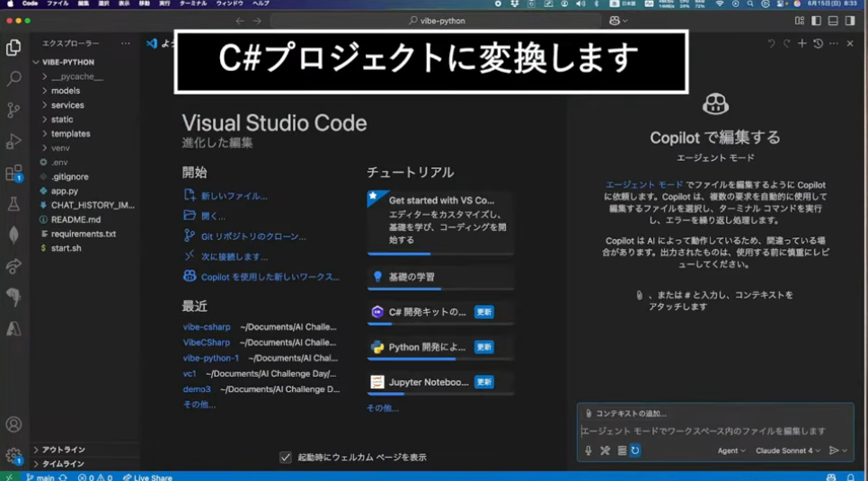Toggle 起動時にウェルカム ページを表示 checkbox
This screenshot has height=481, width=868.
(x=286, y=457)
